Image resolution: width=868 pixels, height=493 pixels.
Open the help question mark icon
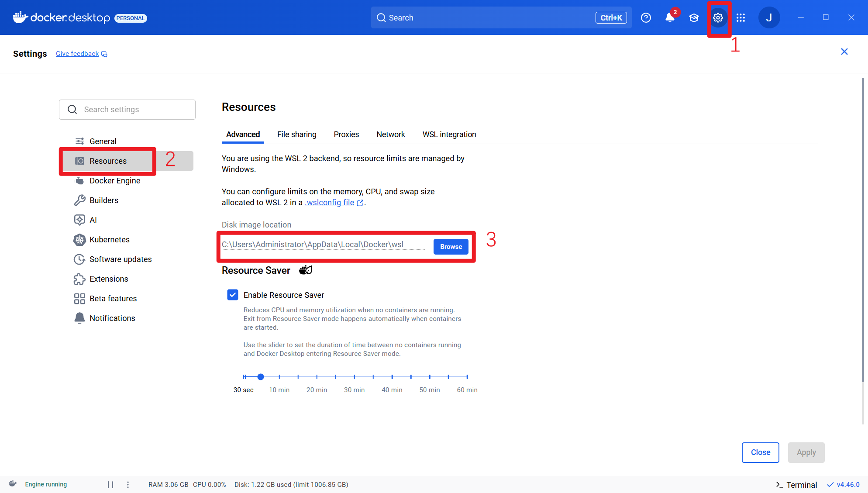646,18
